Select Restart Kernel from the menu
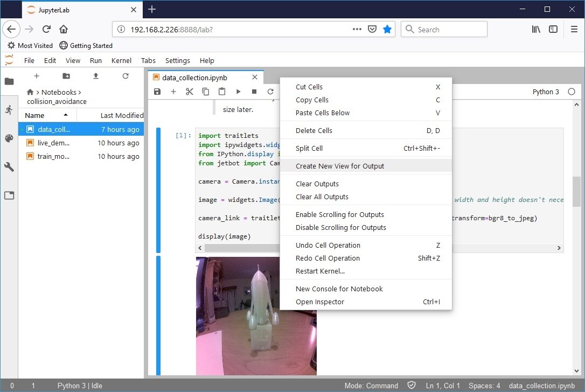This screenshot has height=392, width=585. tap(320, 271)
